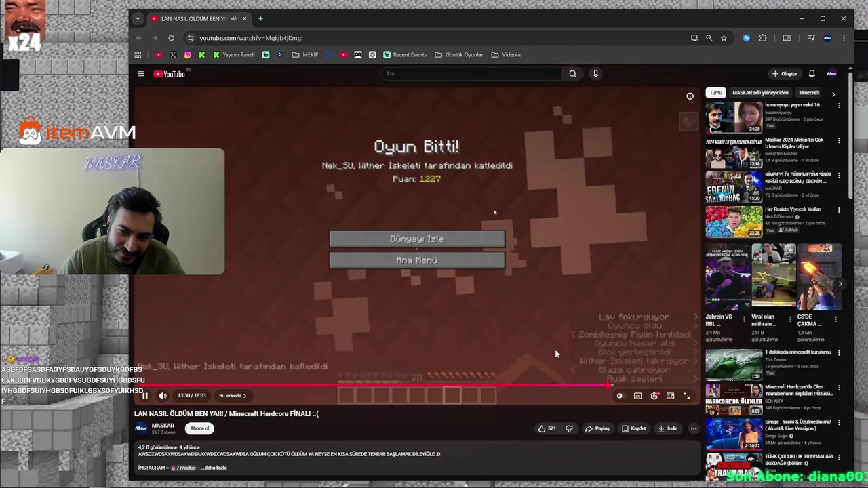Image resolution: width=868 pixels, height=488 pixels.
Task: Expand the 'Bu videoda' chapters chip
Action: (x=233, y=396)
